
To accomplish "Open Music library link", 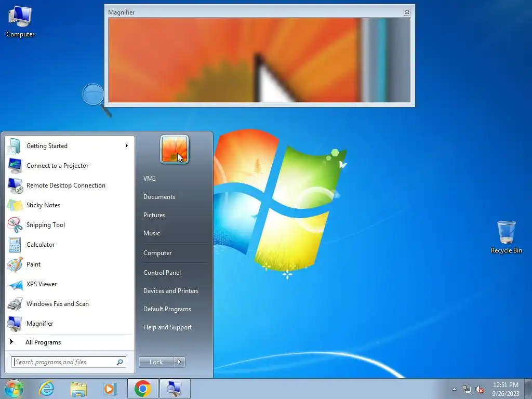I will [151, 233].
